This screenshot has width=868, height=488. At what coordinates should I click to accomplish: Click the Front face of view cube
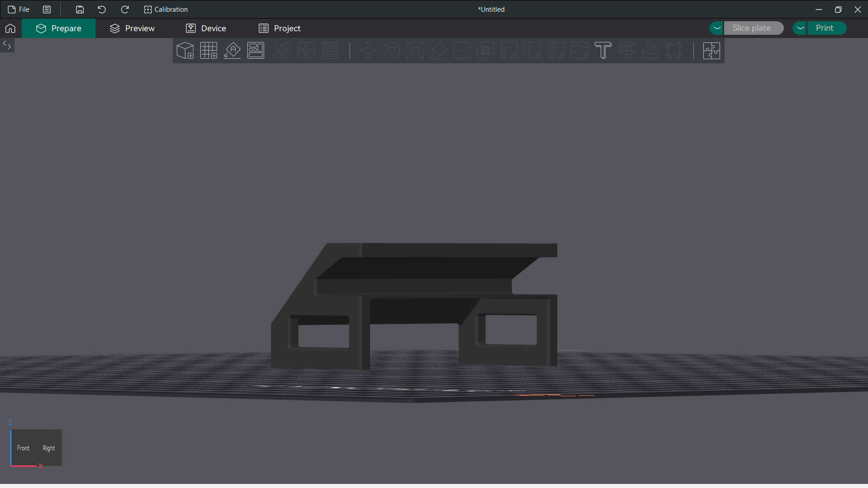coord(23,448)
